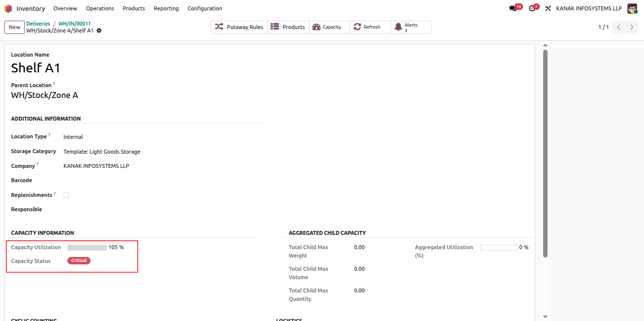Click the Capacity Utilization progress bar

(x=87, y=248)
